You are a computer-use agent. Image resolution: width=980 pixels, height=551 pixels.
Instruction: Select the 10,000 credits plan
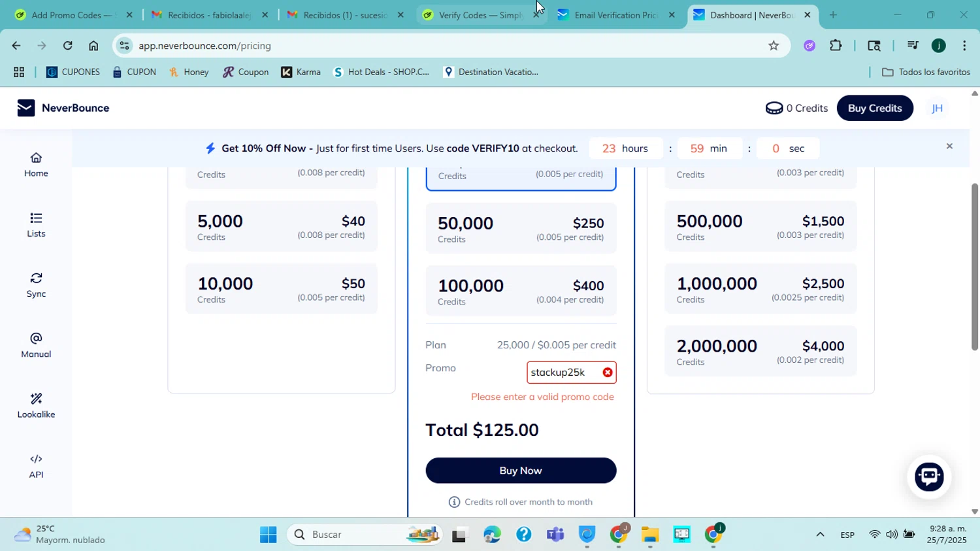coord(281,289)
